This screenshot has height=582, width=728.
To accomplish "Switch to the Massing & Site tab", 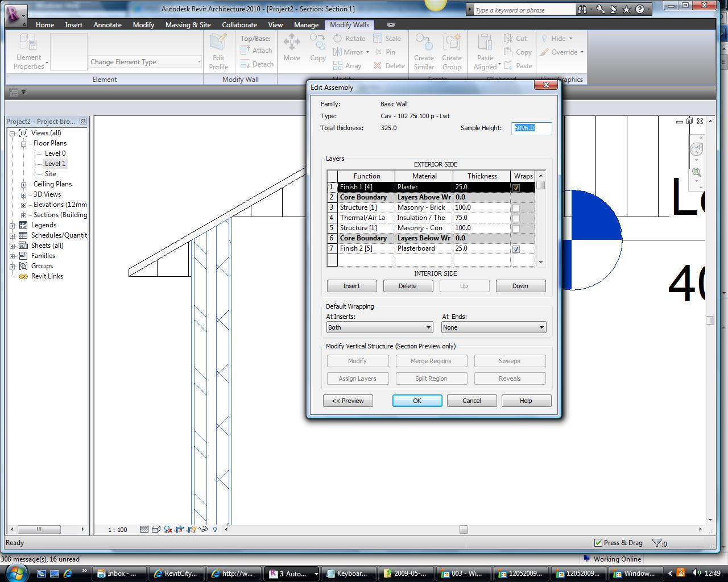I will (188, 25).
